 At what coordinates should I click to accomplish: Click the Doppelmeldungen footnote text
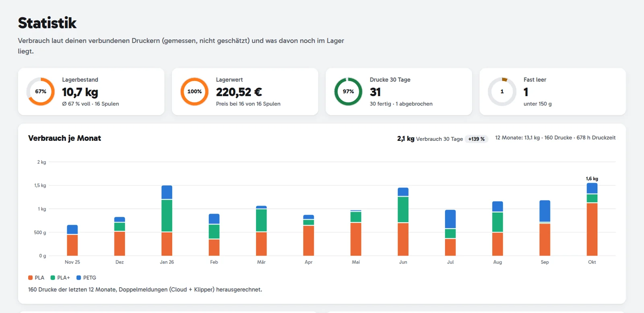click(145, 290)
